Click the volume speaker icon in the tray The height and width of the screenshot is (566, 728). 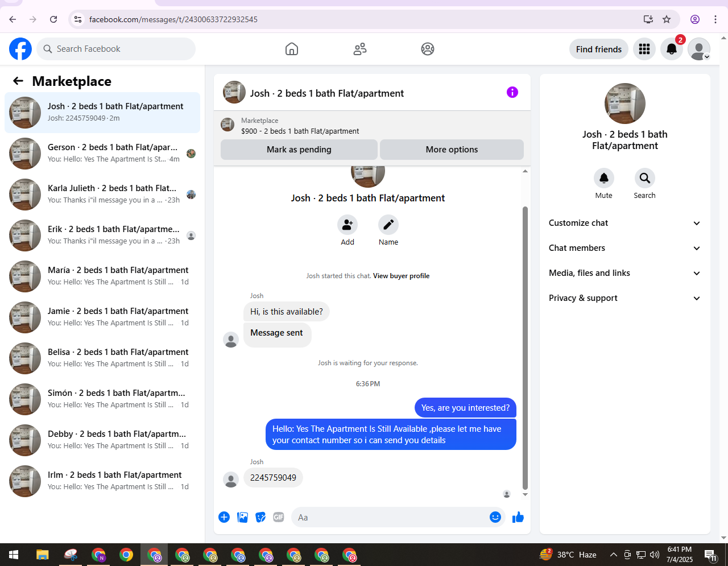(655, 555)
